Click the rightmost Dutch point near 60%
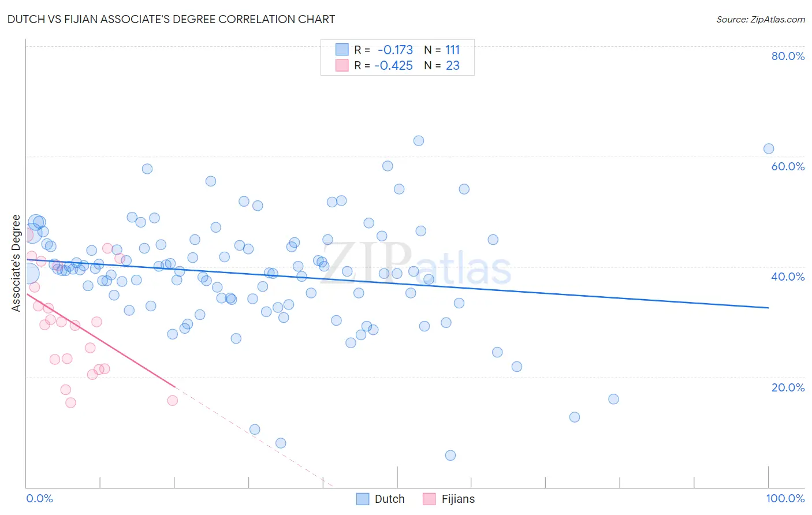The image size is (812, 515). pyautogui.click(x=769, y=149)
